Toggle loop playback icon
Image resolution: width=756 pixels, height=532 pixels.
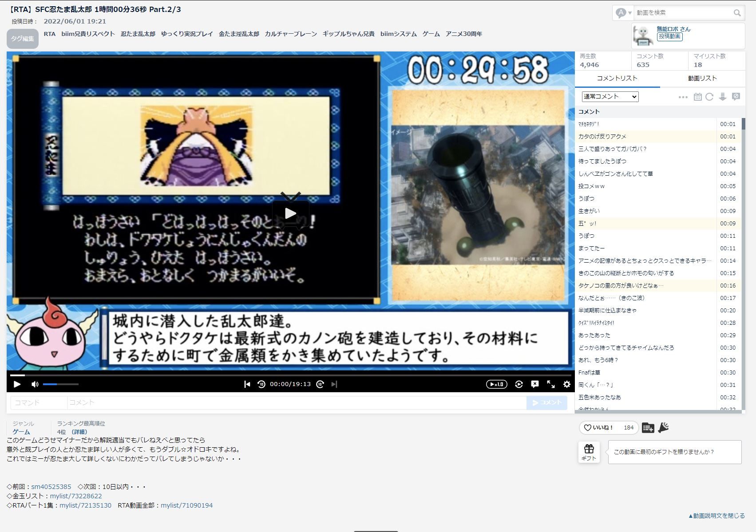coord(519,384)
